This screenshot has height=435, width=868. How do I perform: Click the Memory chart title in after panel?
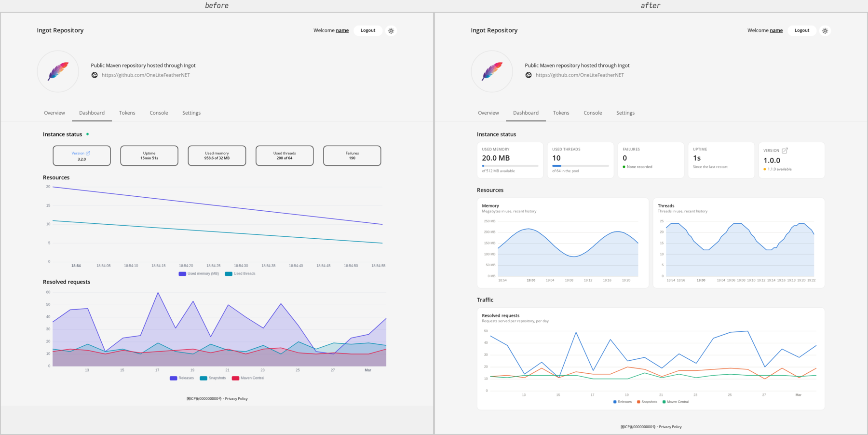tap(490, 206)
